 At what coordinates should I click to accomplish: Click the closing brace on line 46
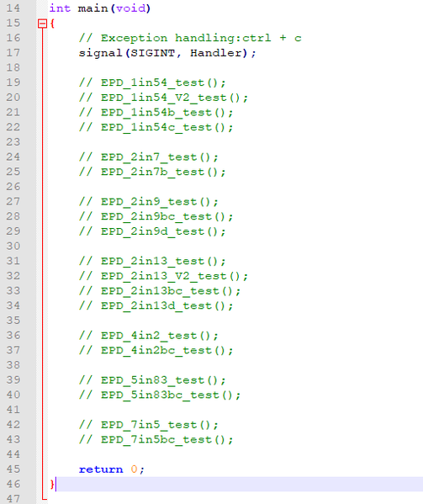click(x=52, y=485)
